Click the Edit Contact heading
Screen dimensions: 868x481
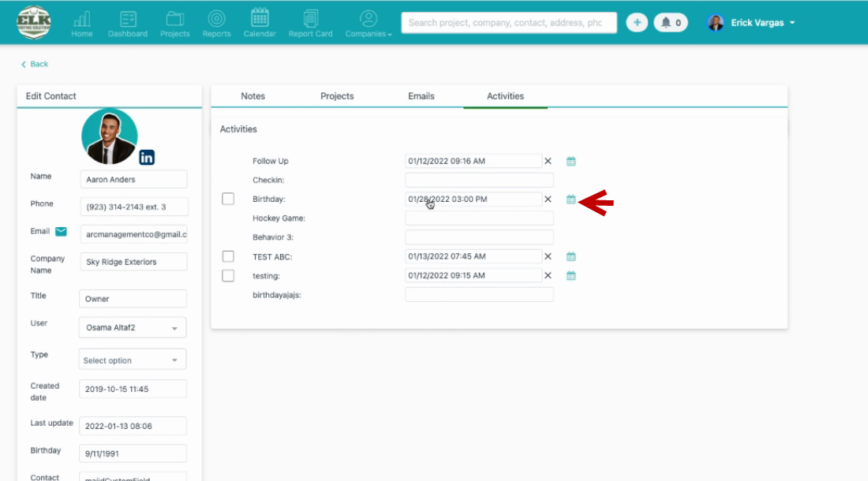pyautogui.click(x=51, y=96)
